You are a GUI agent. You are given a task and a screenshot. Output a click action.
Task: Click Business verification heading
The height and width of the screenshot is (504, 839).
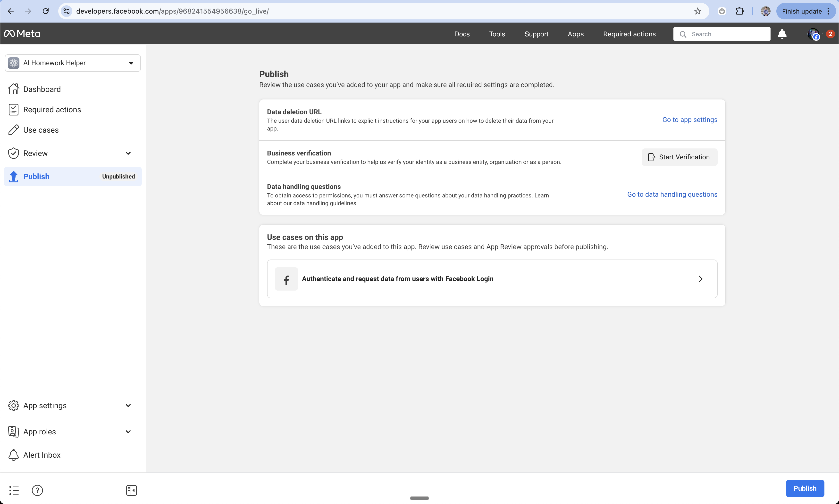tap(299, 153)
